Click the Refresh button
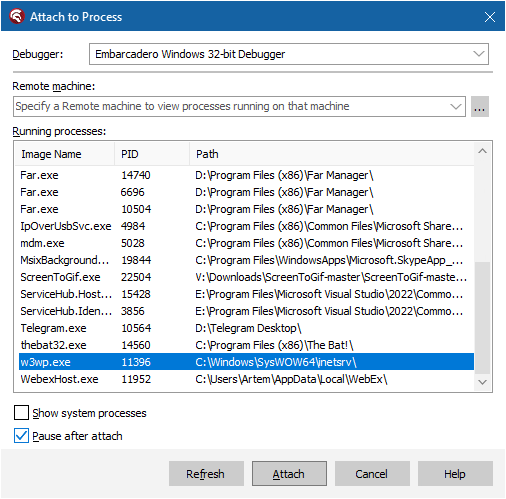This screenshot has width=506, height=499. coord(206,474)
